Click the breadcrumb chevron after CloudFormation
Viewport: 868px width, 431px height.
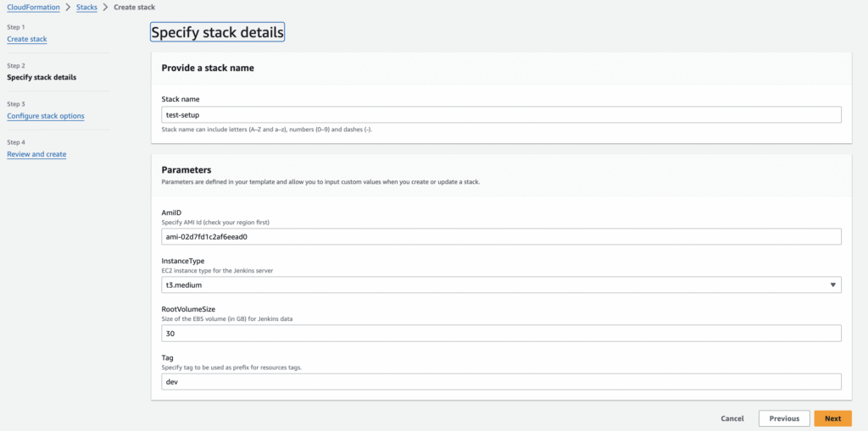[x=68, y=8]
